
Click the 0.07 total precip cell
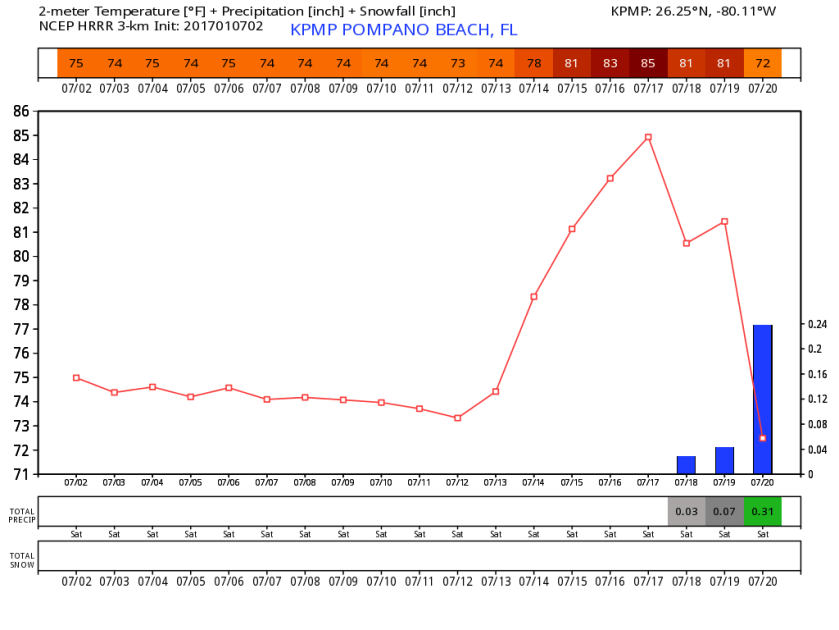coord(724,512)
